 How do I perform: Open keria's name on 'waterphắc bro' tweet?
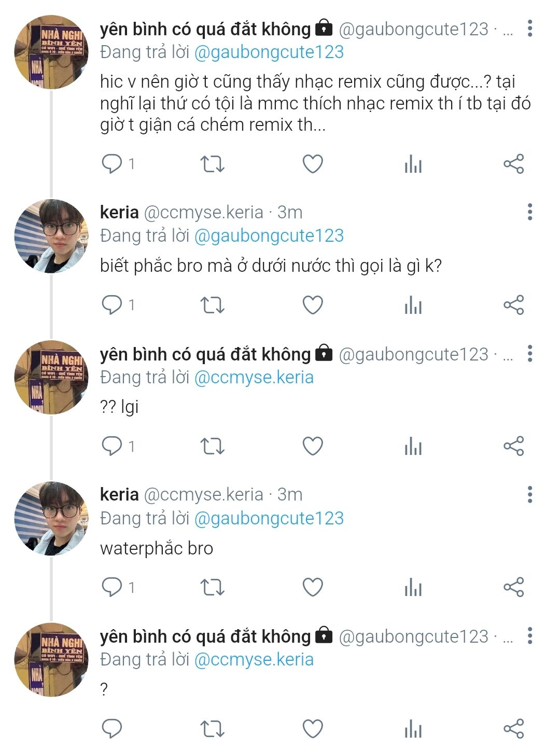(119, 495)
